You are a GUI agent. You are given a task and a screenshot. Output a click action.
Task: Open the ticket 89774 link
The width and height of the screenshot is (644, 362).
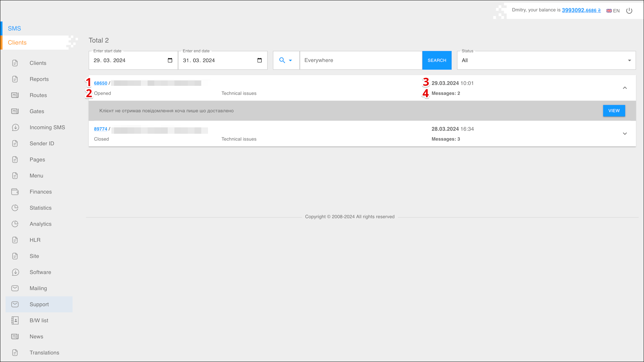[101, 129]
